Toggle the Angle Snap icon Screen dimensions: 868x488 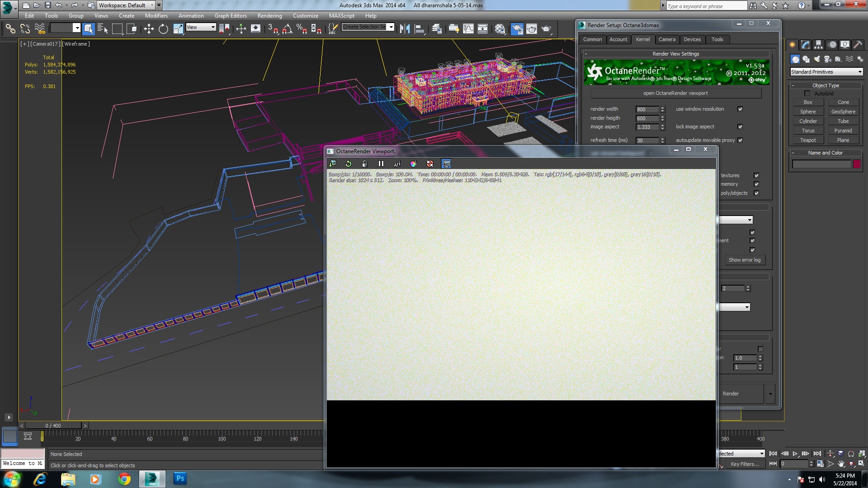coord(287,29)
